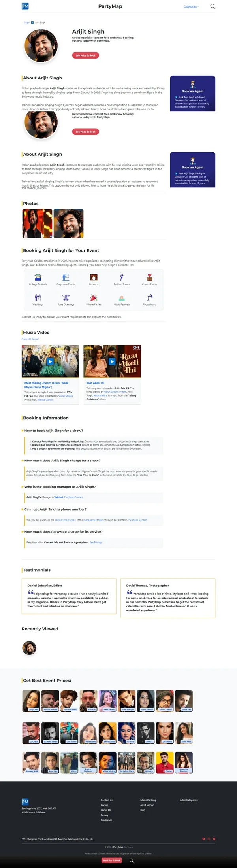
Task: Expand 'How to book Arijit Singh for a show?'
Action: tap(54, 431)
